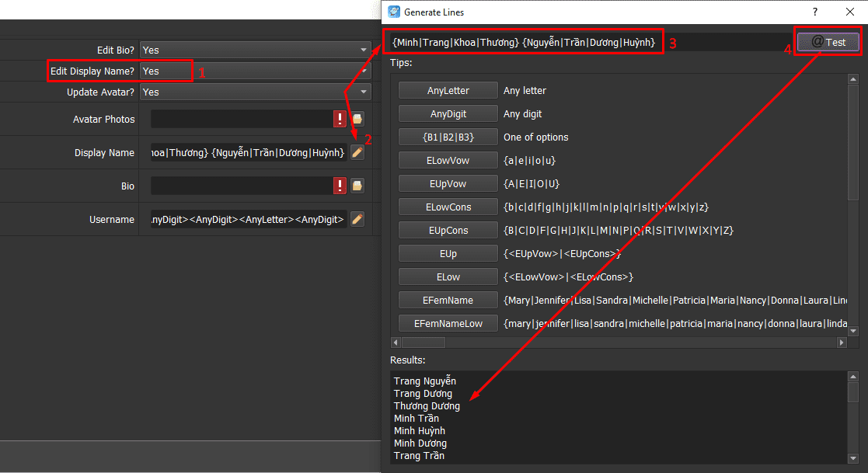Click the Generate Lines window icon
The image size is (868, 473).
394,12
